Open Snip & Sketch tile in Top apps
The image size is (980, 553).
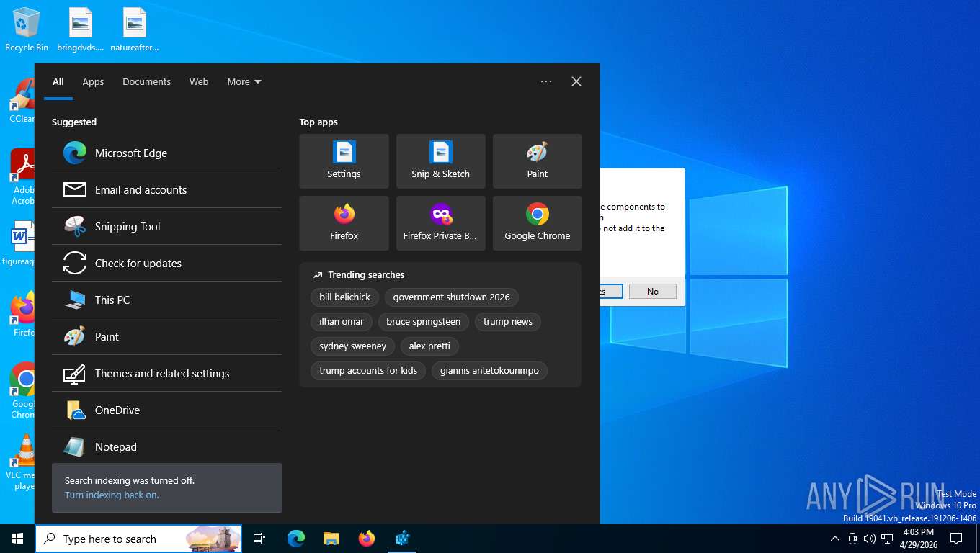point(440,161)
